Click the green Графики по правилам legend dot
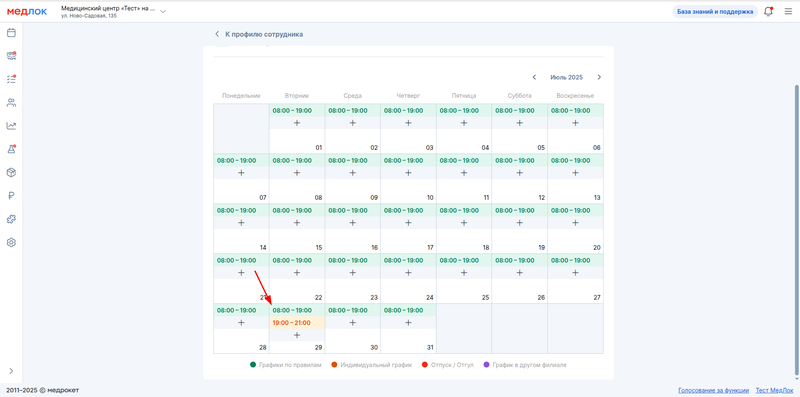The image size is (800, 397). [x=253, y=365]
